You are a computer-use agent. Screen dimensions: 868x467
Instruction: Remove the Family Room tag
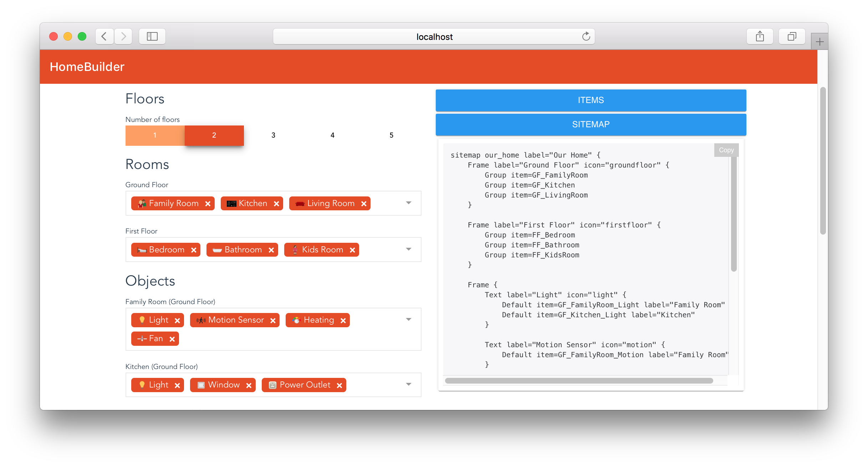208,204
